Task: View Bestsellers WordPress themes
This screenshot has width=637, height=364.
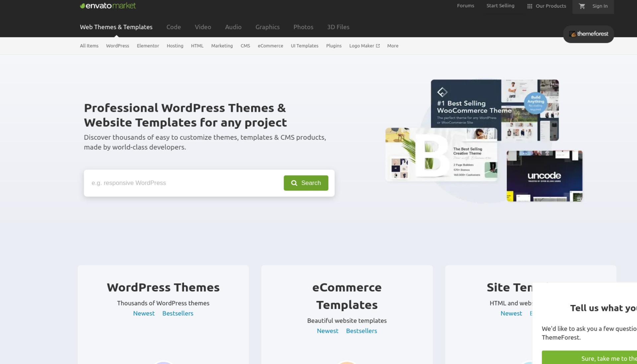Action: (x=178, y=313)
